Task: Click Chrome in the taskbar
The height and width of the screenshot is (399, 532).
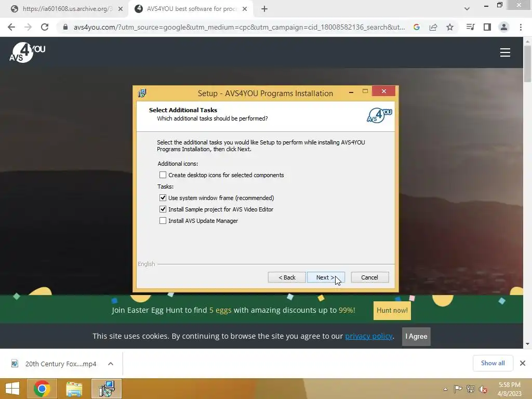Action: [x=42, y=389]
